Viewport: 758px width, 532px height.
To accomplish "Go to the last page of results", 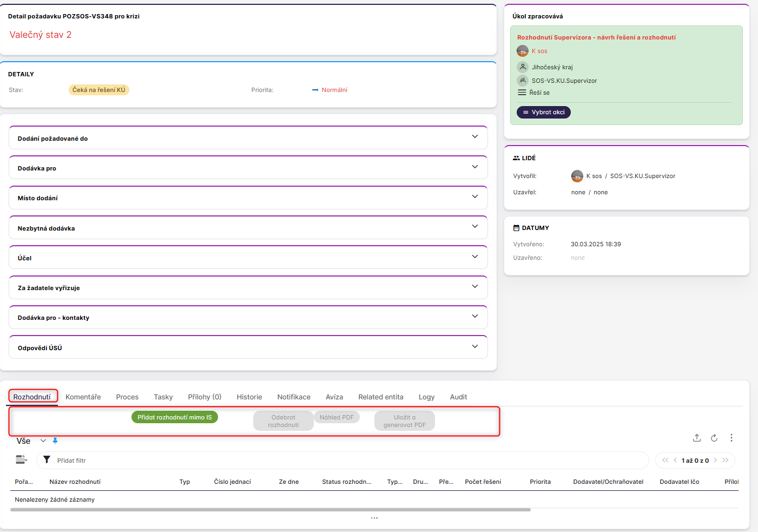I will (x=726, y=460).
